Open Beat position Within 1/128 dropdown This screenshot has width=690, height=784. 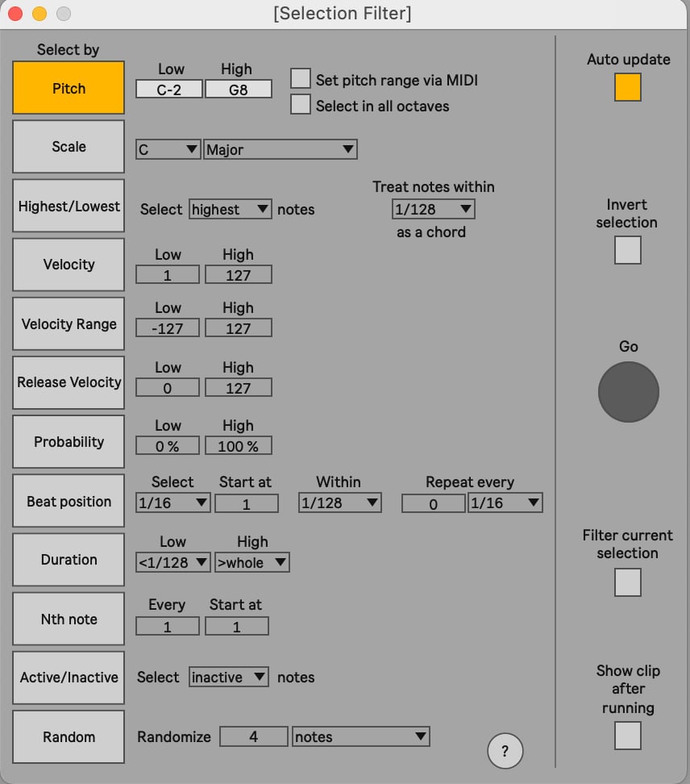point(339,503)
